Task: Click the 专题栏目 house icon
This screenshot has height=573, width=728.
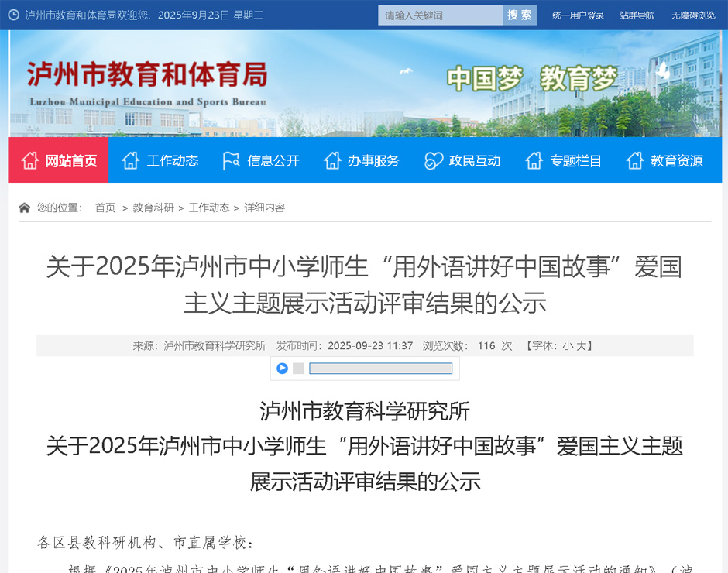Action: coord(534,160)
